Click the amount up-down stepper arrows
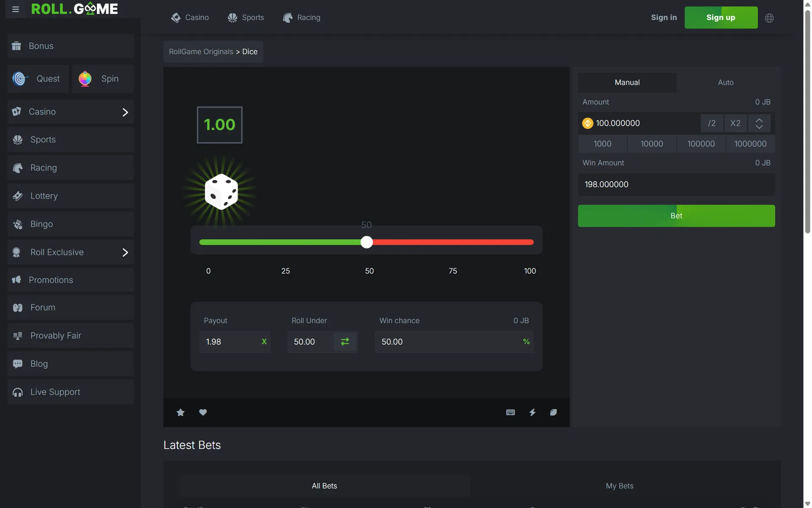The width and height of the screenshot is (812, 508). 759,124
